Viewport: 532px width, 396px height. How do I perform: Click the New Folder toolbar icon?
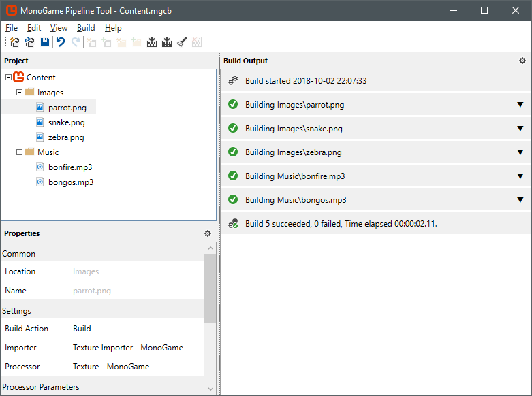tap(121, 42)
